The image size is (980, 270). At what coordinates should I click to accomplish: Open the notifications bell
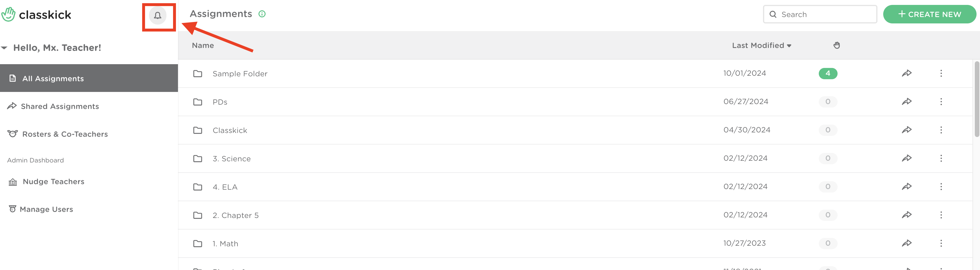pos(157,16)
